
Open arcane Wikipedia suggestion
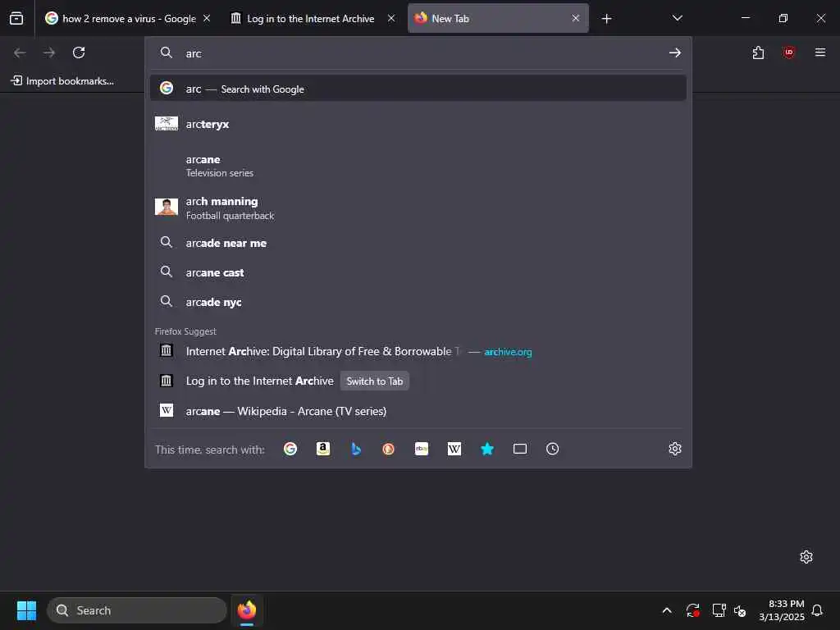418,411
